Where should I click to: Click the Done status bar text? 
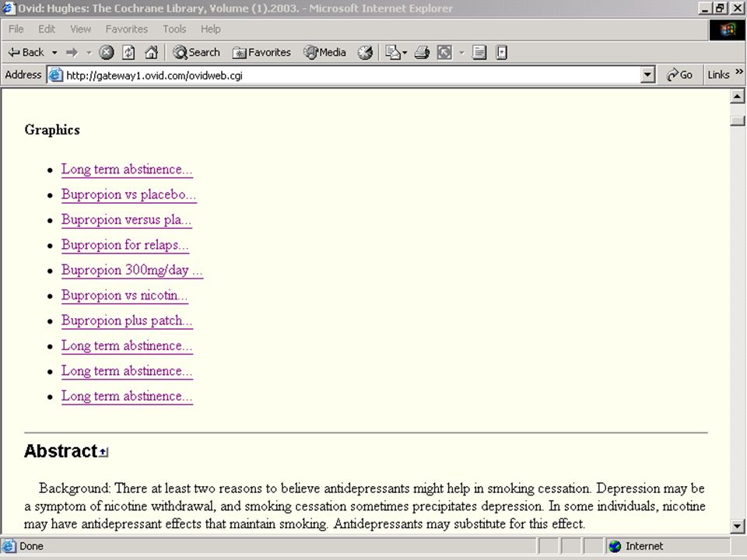(31, 546)
